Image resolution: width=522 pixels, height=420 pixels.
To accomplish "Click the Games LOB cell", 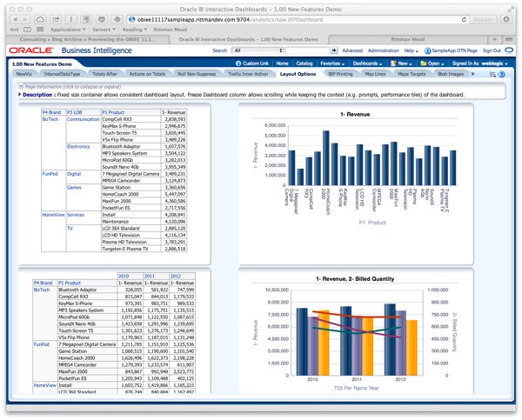I will (x=74, y=187).
